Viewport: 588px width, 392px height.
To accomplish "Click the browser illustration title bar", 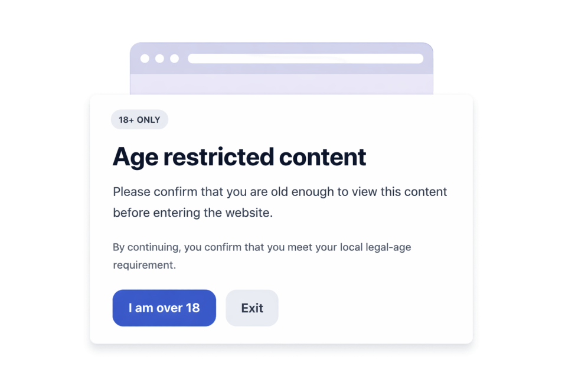I will pos(282,58).
